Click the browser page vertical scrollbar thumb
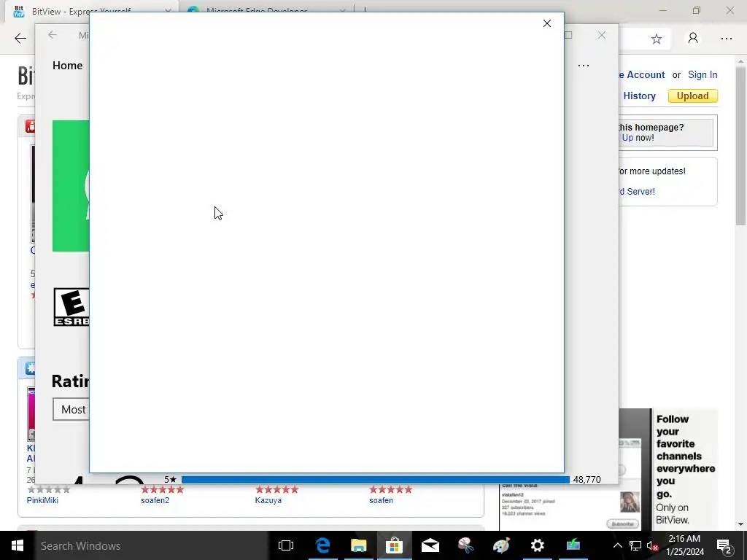The image size is (747, 560). coord(740,145)
